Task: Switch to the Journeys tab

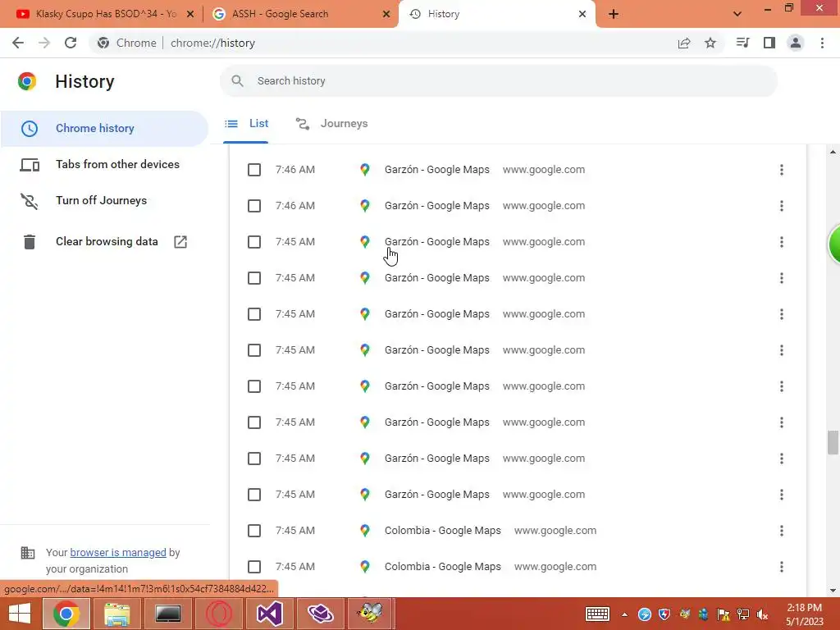Action: pos(332,124)
